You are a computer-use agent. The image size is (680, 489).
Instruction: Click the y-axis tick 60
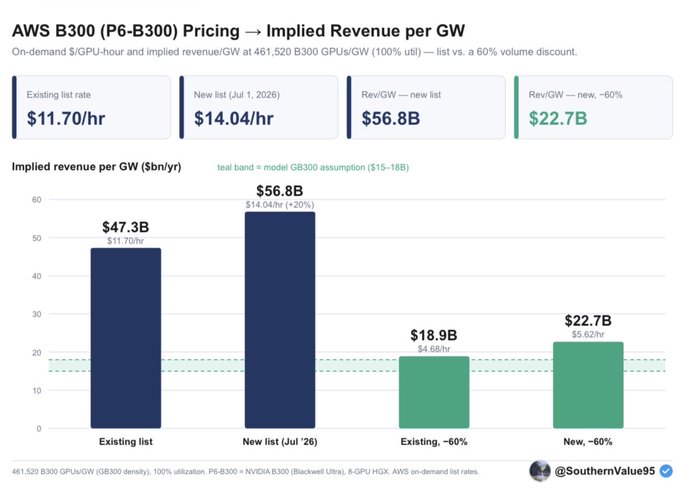coord(36,200)
